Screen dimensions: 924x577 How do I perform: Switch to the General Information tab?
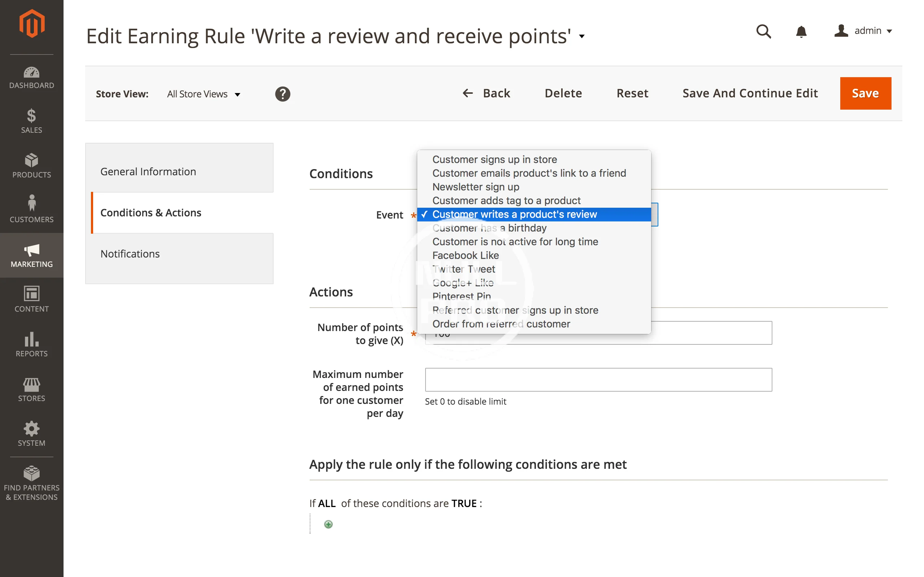pyautogui.click(x=148, y=171)
